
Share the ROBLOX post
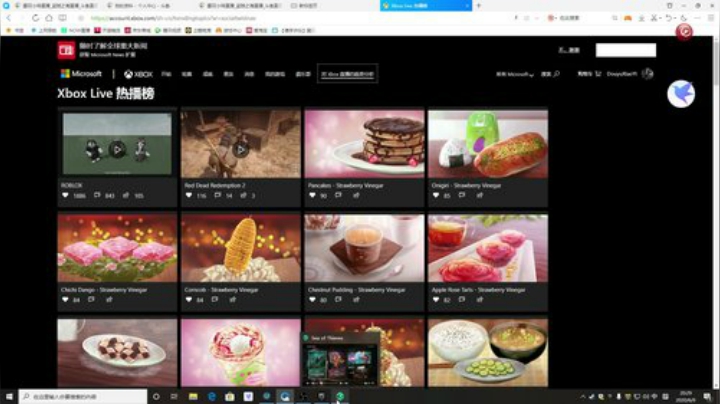tap(126, 196)
